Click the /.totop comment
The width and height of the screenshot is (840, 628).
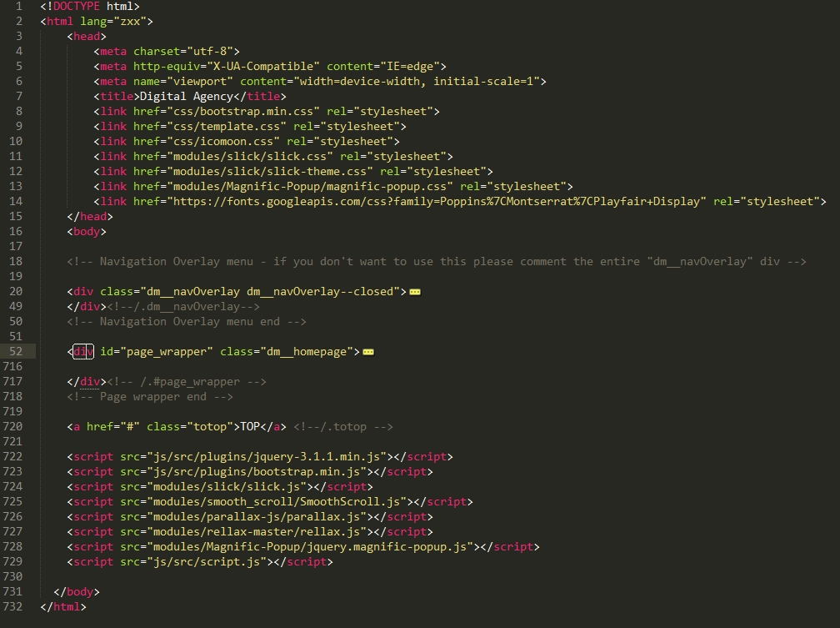[343, 427]
